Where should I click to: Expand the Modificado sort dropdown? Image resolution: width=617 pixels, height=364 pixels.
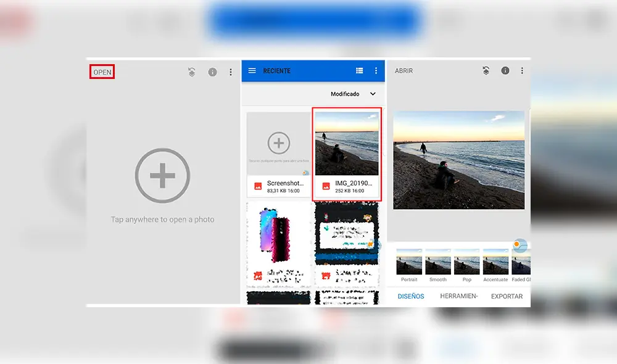tap(346, 94)
